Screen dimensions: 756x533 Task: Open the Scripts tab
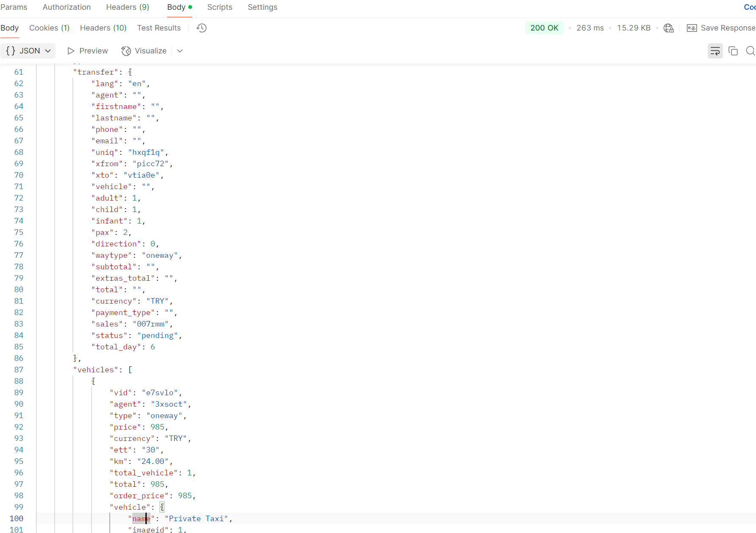[x=220, y=7]
